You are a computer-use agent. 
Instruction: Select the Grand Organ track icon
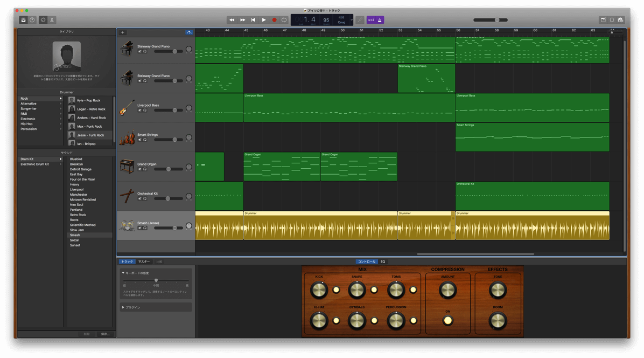(127, 167)
